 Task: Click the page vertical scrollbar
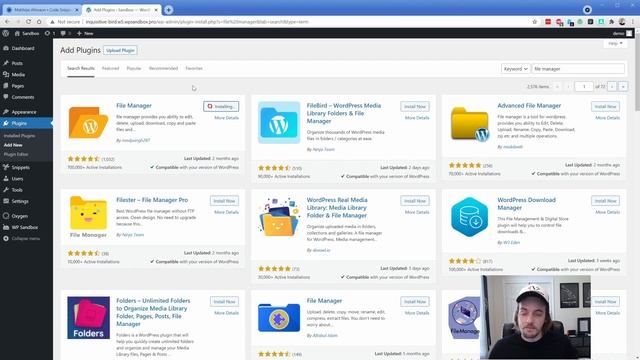click(x=637, y=73)
